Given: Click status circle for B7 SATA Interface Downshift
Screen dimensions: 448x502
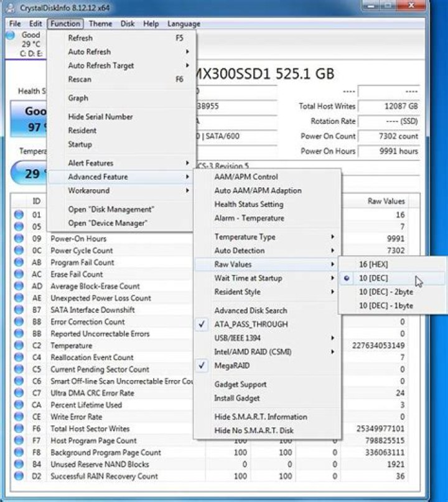Looking at the screenshot, I should pos(19,310).
